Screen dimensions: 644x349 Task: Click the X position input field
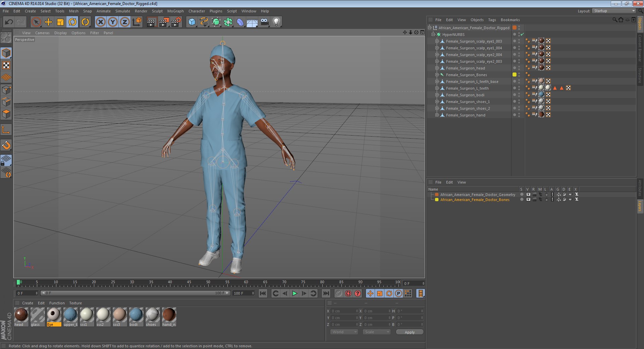tap(344, 311)
